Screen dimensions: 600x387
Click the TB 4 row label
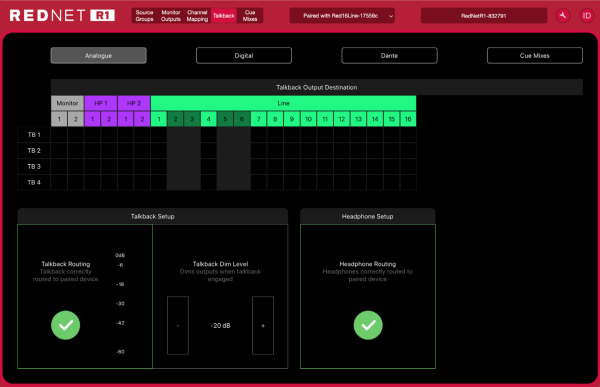(x=34, y=183)
